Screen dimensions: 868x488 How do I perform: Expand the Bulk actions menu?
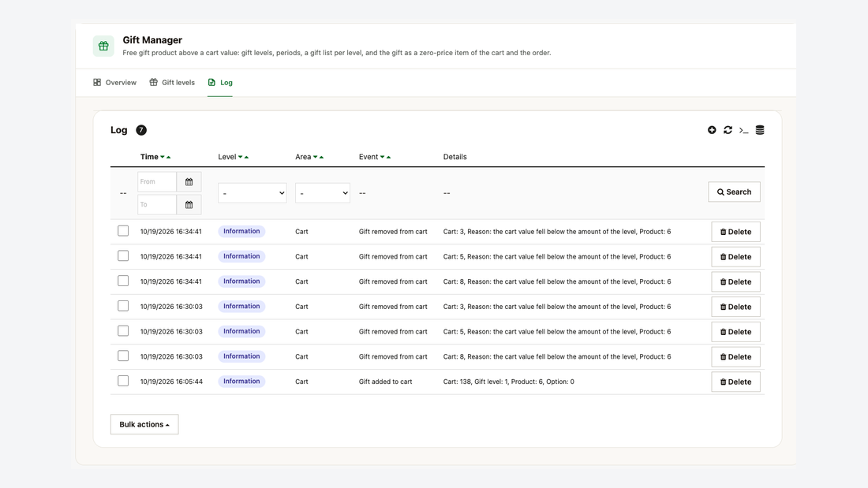click(144, 424)
